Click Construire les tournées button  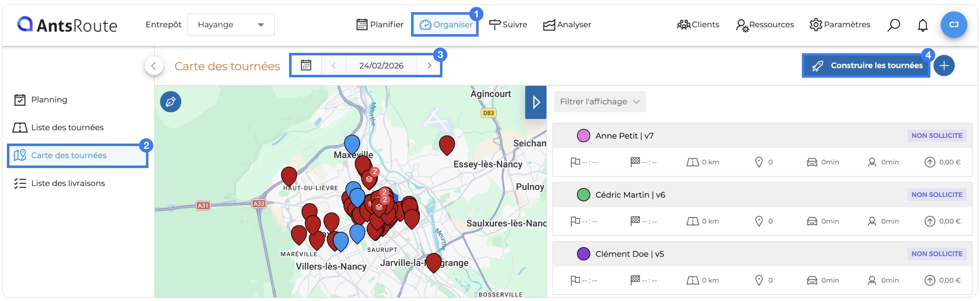click(x=866, y=65)
